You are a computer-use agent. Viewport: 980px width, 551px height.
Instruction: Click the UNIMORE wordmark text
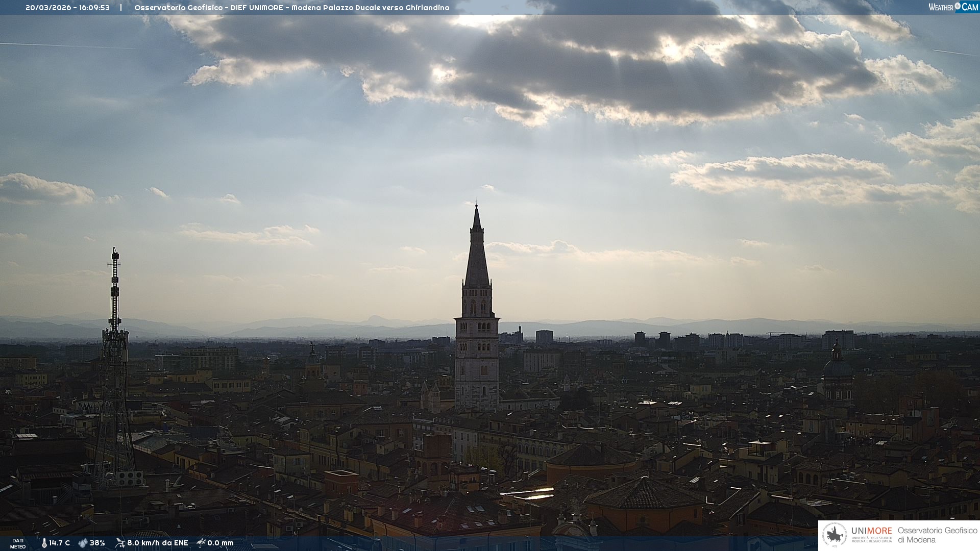pyautogui.click(x=871, y=531)
